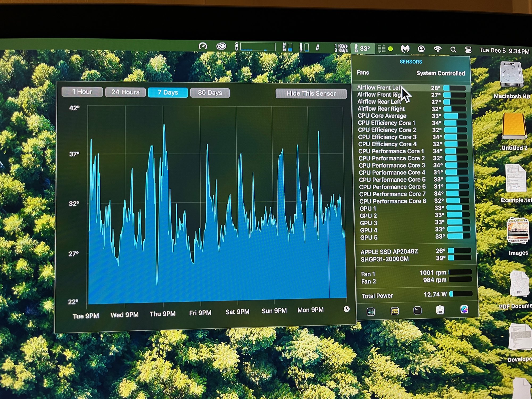Open Console app icon in sensors panel
Viewport: 532px width, 399px height.
pyautogui.click(x=394, y=311)
